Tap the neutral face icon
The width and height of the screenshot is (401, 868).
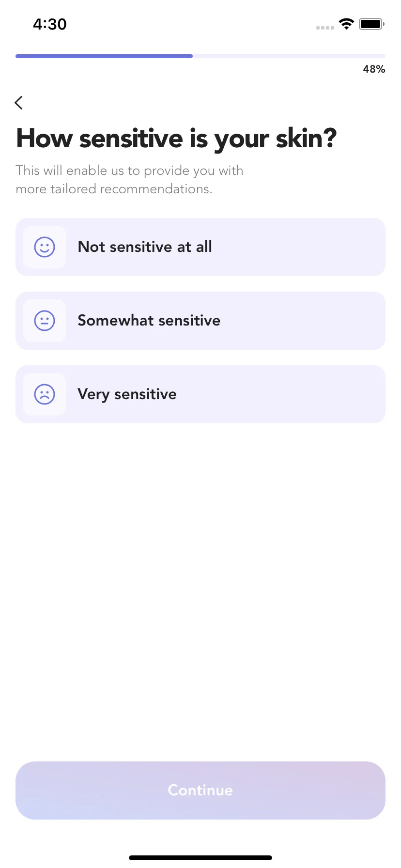pyautogui.click(x=45, y=321)
